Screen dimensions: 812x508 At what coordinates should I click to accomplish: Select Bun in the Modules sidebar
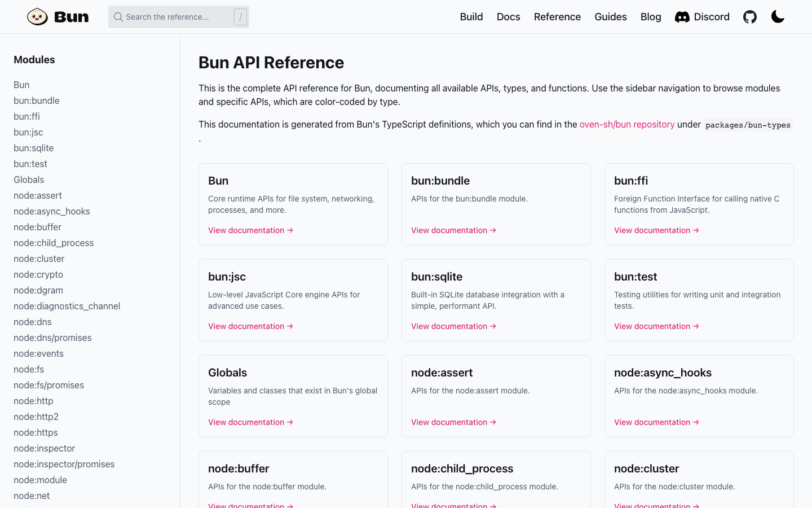21,85
